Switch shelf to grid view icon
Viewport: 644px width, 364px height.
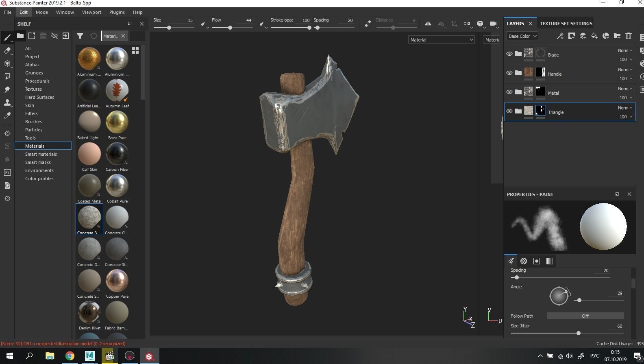[x=135, y=50]
